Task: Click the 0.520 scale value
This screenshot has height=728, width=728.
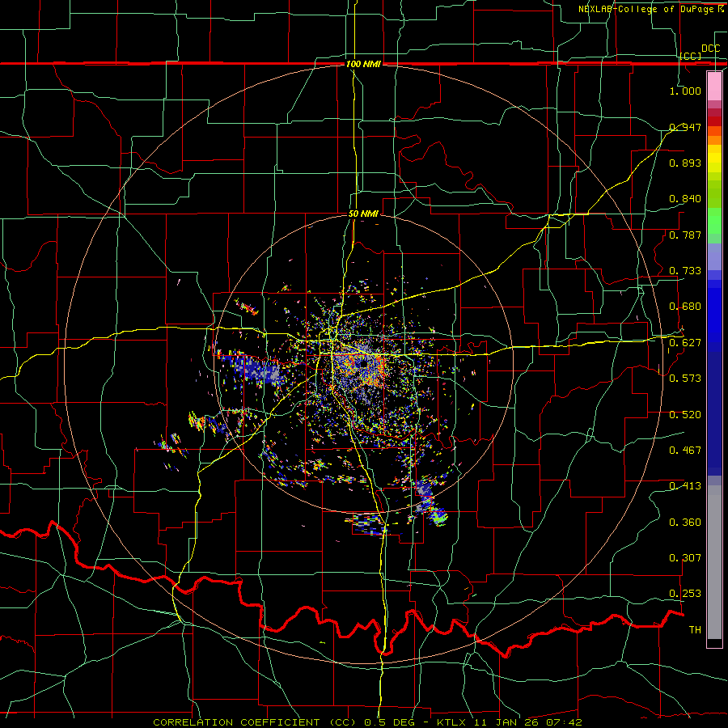Action: (685, 415)
